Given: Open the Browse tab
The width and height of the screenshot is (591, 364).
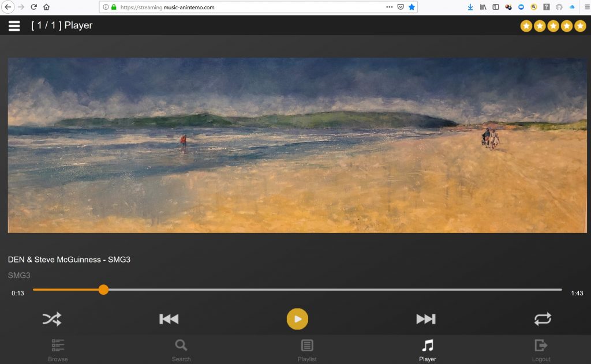Looking at the screenshot, I should [x=58, y=350].
